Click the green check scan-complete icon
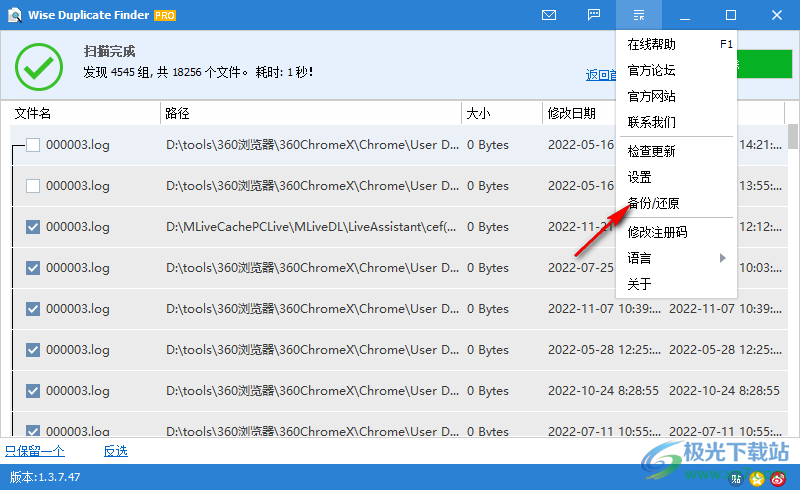This screenshot has height=490, width=800. click(x=39, y=67)
